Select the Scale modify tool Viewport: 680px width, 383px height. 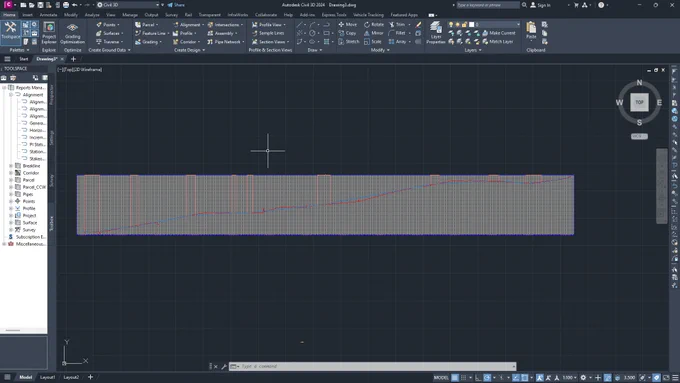pos(373,42)
